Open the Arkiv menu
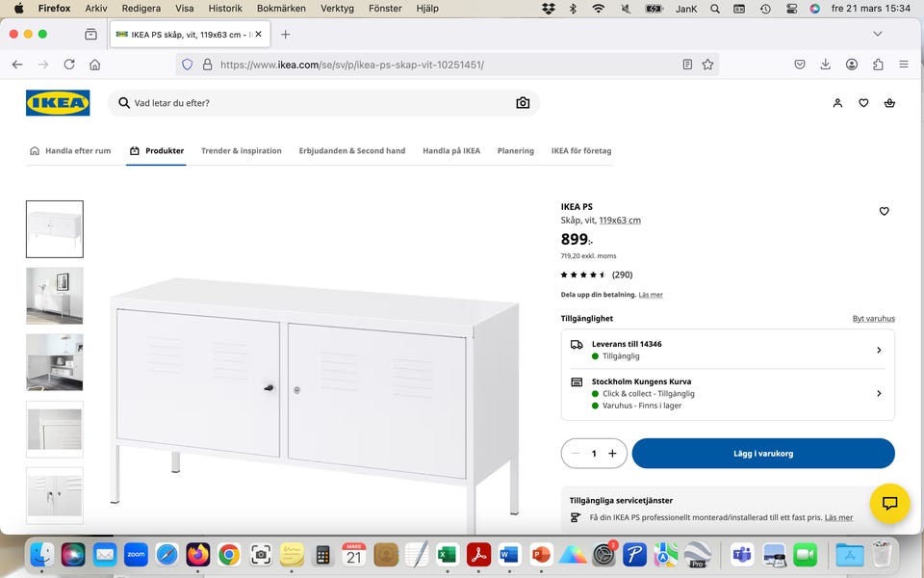This screenshot has width=924, height=578. pos(96,9)
